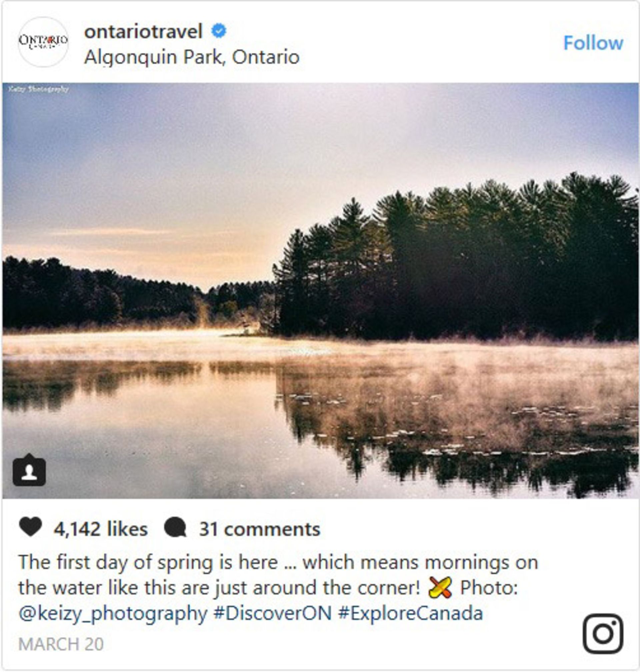Click the verified blue checkmark badge
640x672 pixels.
(x=219, y=30)
